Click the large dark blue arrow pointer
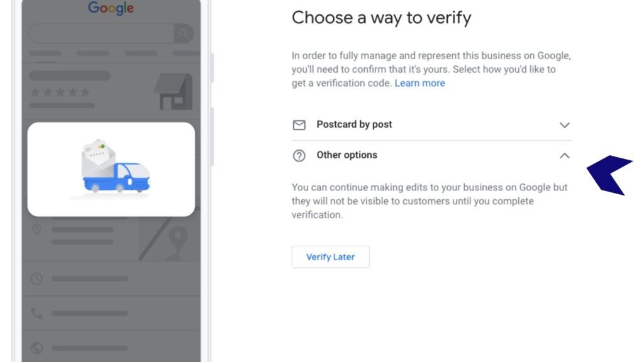 tap(609, 175)
